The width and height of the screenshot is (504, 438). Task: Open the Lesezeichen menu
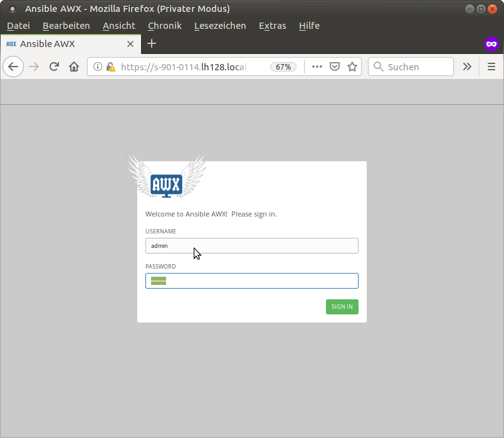[220, 26]
